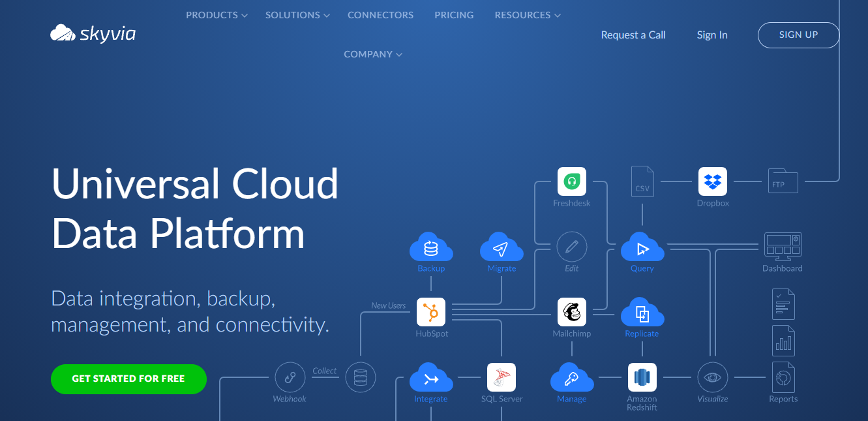Click Get Started For Free button

coord(128,379)
